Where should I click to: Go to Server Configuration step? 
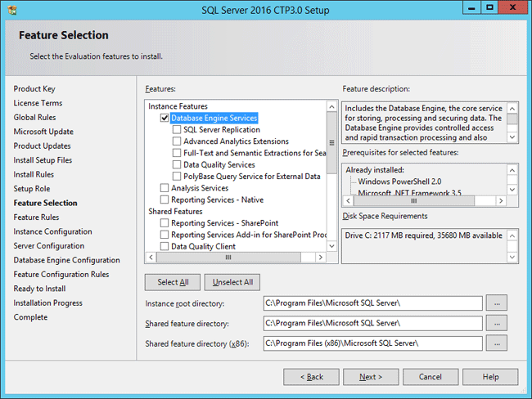(48, 246)
